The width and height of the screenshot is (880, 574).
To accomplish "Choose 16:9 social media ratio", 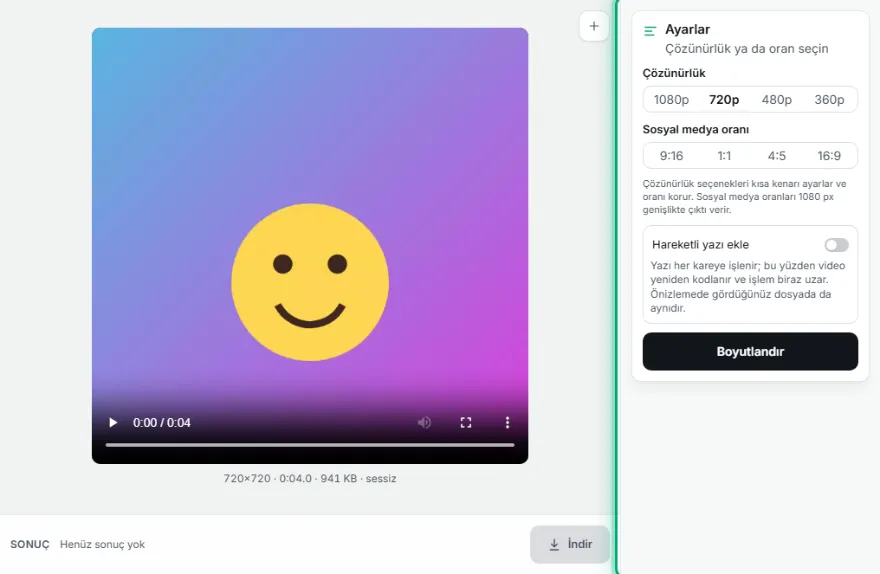I will tap(829, 155).
